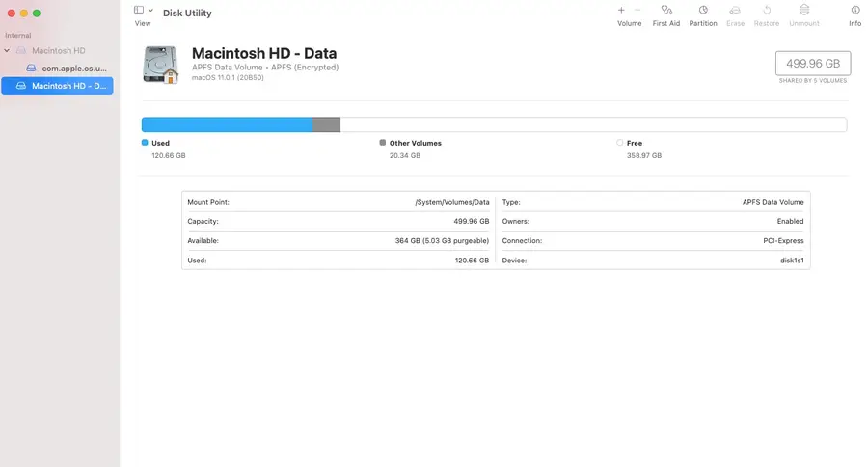Viewport: 868px width, 467px height.
Task: Click the blue Used storage bar segment
Action: (x=227, y=124)
